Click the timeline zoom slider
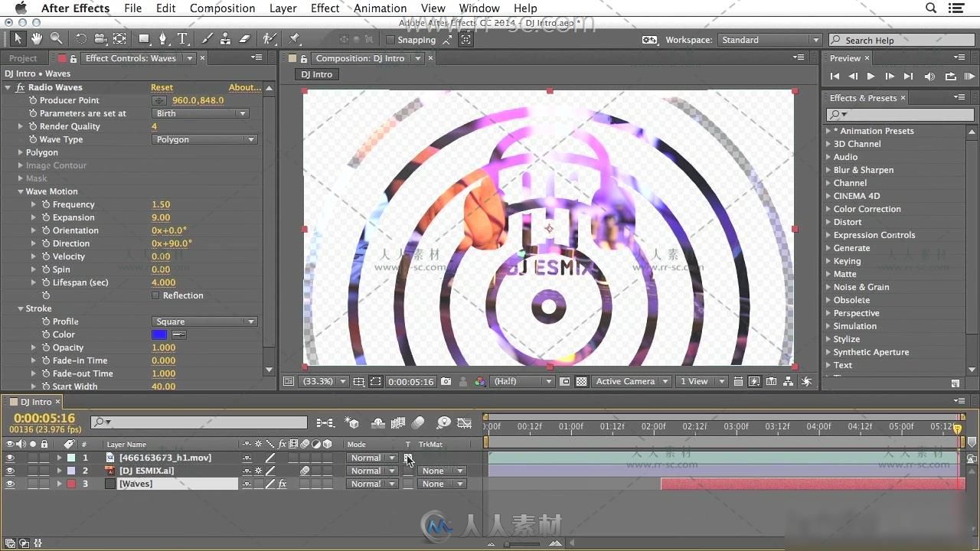This screenshot has width=980, height=551. [523, 544]
